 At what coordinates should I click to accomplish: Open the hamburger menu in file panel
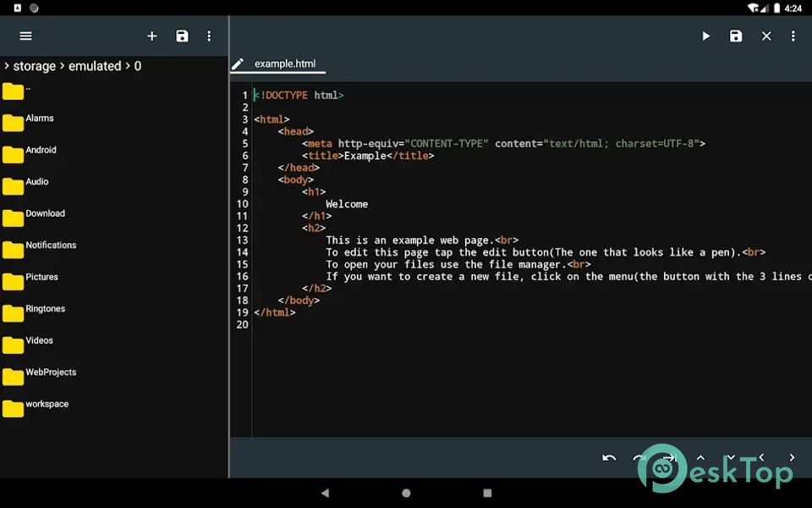click(x=25, y=36)
